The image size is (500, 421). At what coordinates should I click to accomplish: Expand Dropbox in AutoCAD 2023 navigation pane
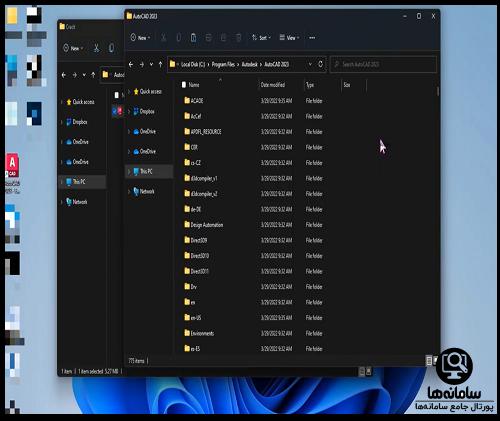tap(129, 111)
